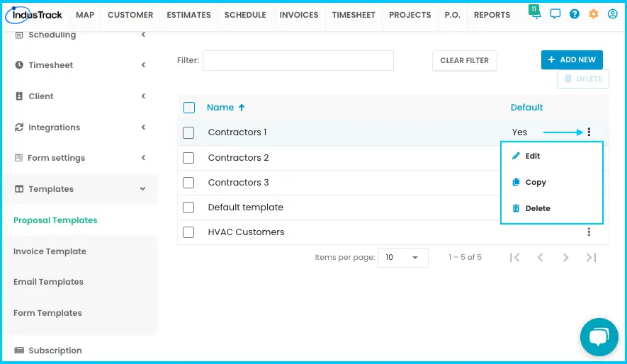Screen dimensions: 627x364
Task: Click the Name column header label
Action: coord(220,108)
